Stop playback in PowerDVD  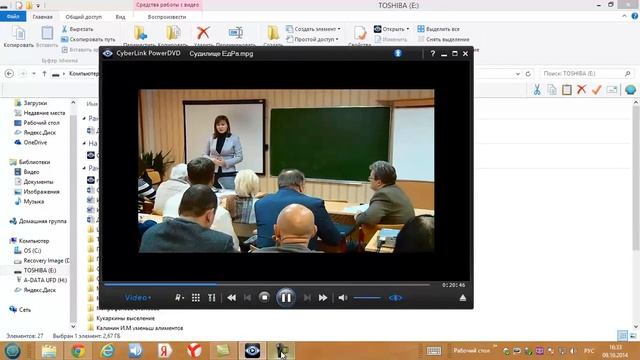click(x=264, y=298)
